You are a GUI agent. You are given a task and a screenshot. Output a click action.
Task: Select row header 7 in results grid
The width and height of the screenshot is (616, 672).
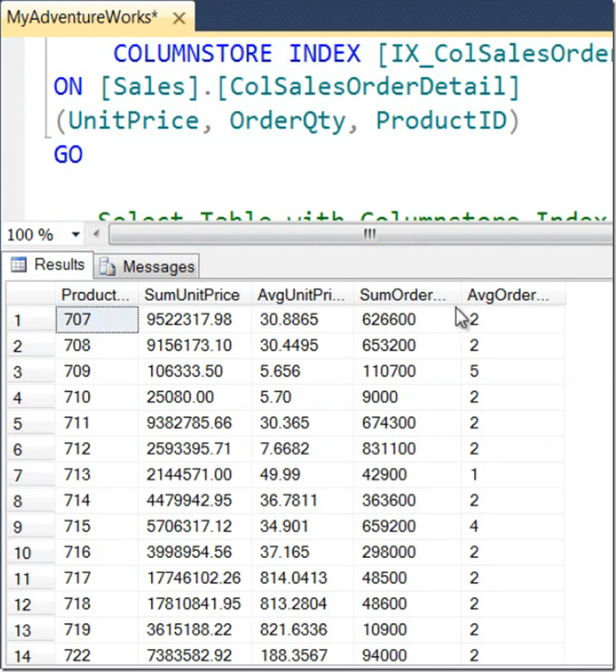31,475
